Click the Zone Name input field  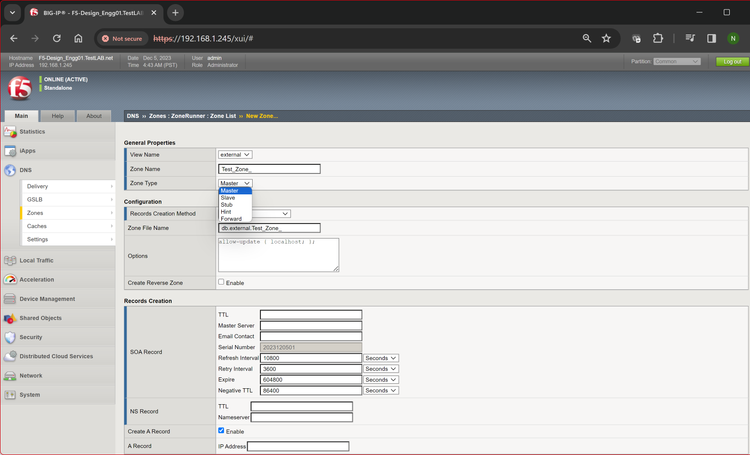pyautogui.click(x=269, y=169)
